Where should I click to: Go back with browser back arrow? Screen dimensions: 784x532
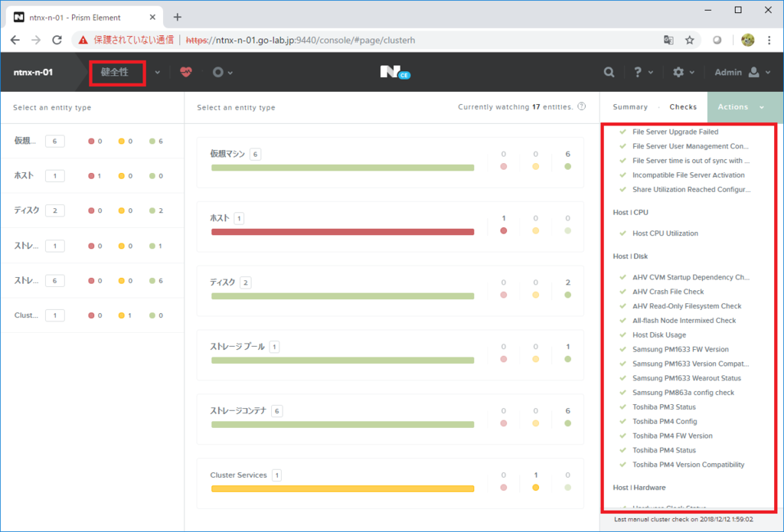click(x=15, y=40)
